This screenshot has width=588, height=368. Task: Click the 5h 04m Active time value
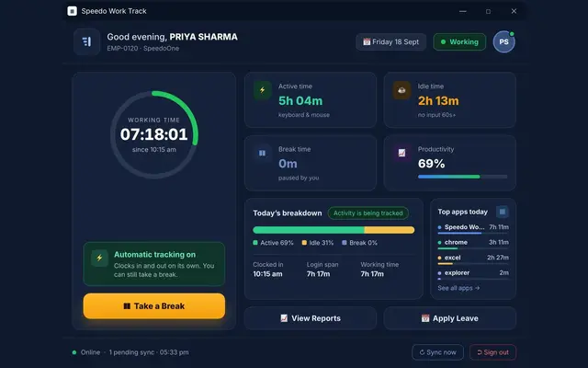click(x=300, y=100)
